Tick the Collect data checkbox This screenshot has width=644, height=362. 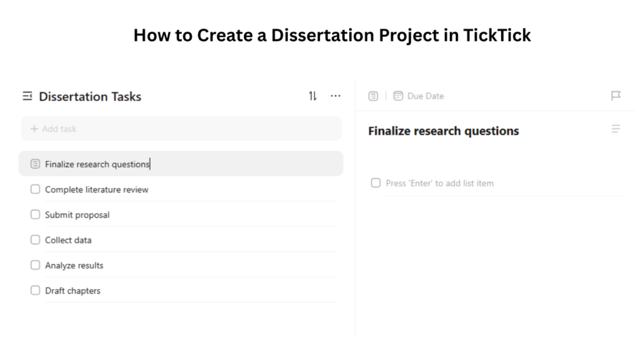pos(35,239)
